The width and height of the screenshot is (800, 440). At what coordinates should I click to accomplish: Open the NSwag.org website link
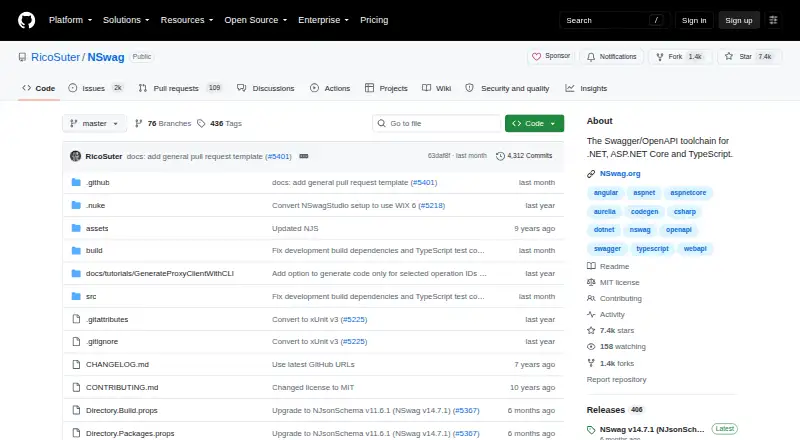(620, 174)
